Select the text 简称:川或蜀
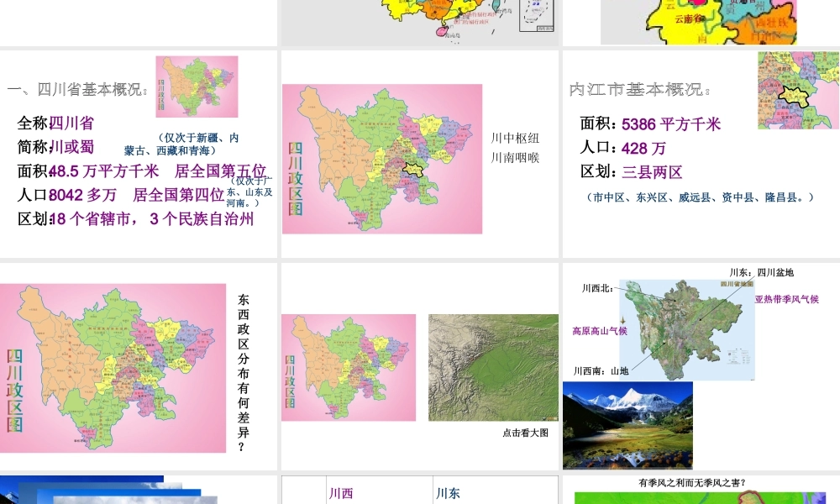 click(x=55, y=147)
